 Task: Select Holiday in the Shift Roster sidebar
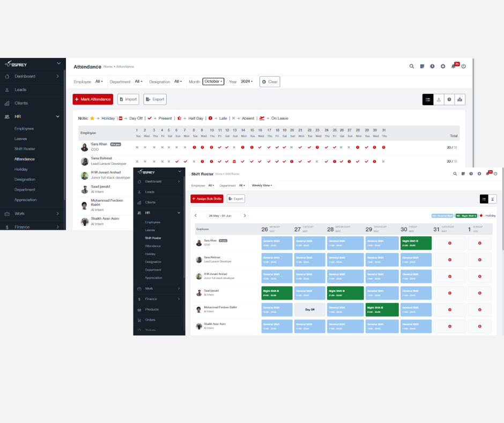pyautogui.click(x=150, y=254)
